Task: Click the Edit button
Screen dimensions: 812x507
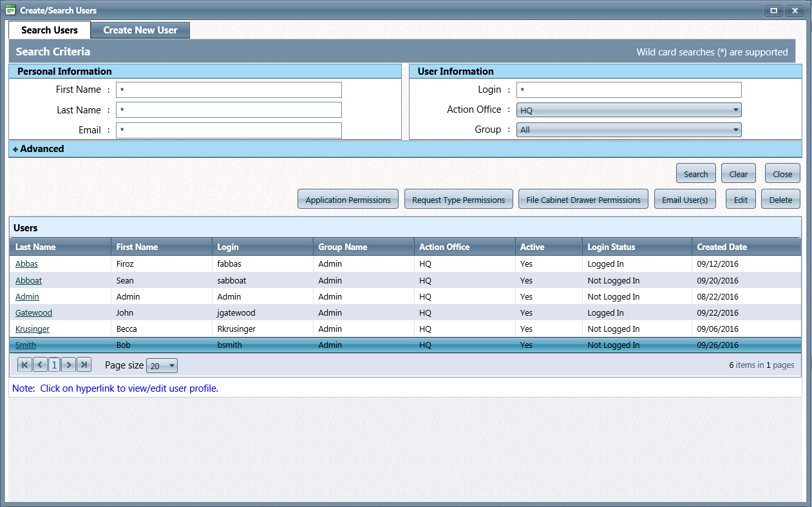Action: (741, 200)
